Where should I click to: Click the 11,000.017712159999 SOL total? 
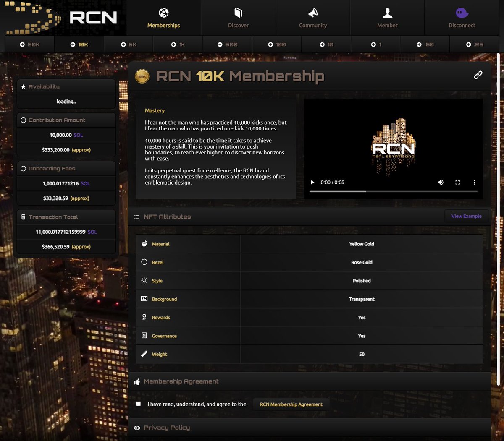click(66, 232)
